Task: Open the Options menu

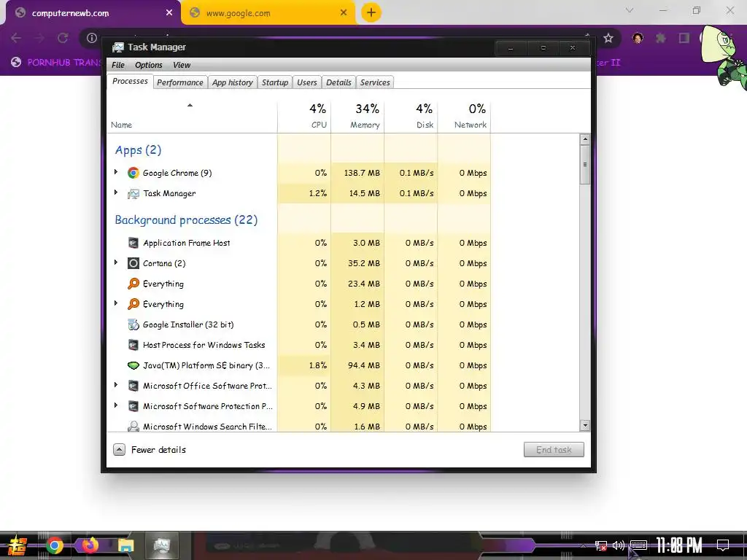Action: point(149,65)
